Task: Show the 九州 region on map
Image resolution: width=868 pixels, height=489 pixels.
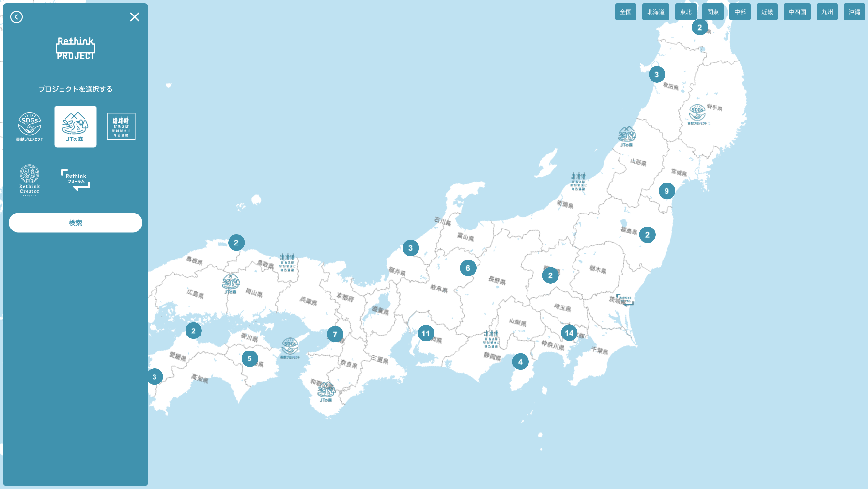Action: point(827,12)
